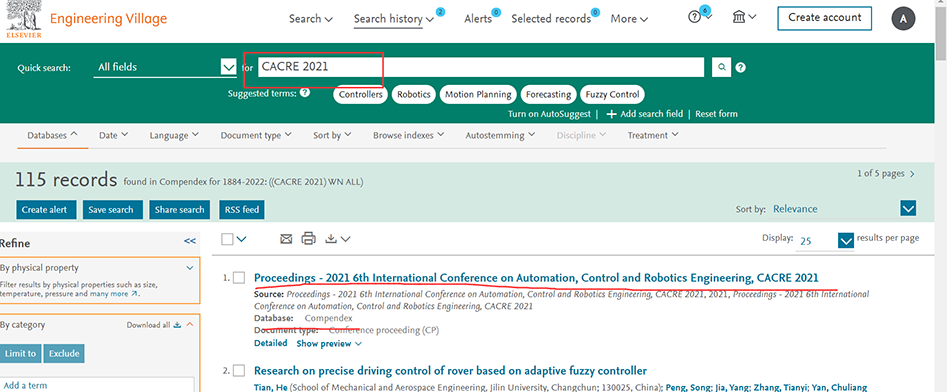Click RSS feed button
The image size is (947, 392).
coord(242,210)
